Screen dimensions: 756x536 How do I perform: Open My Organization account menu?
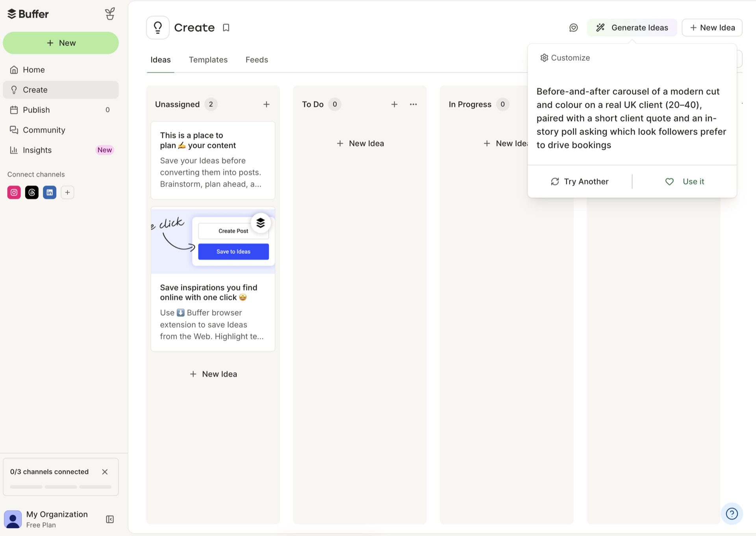point(57,519)
